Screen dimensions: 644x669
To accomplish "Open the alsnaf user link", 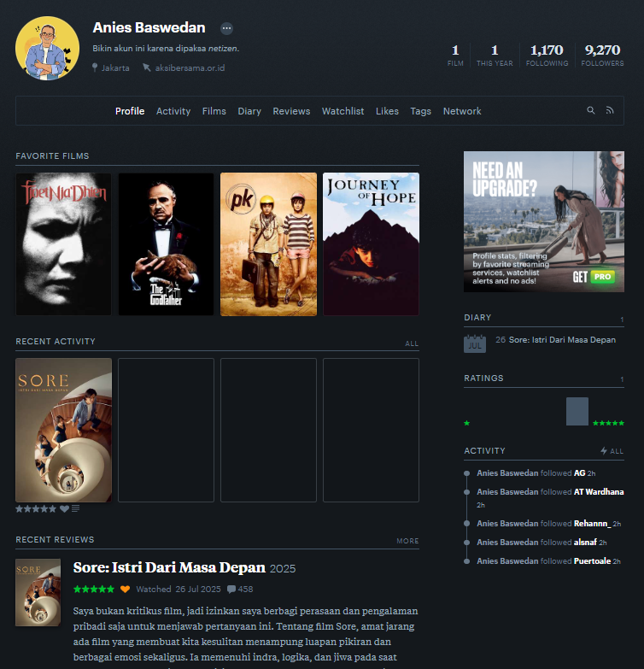I will click(585, 542).
